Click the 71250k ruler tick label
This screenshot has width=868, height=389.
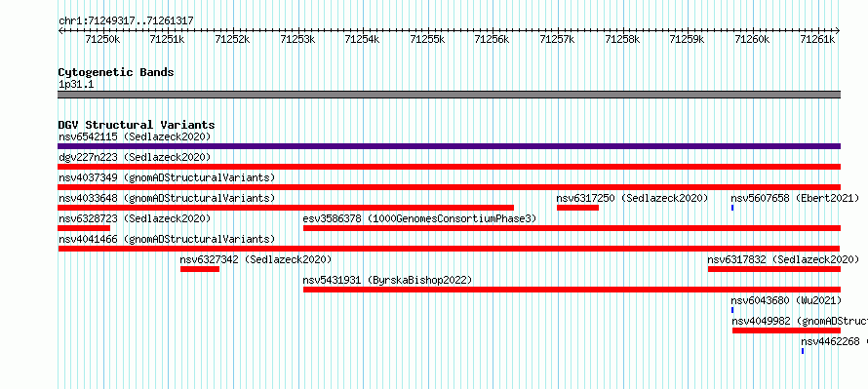102,39
